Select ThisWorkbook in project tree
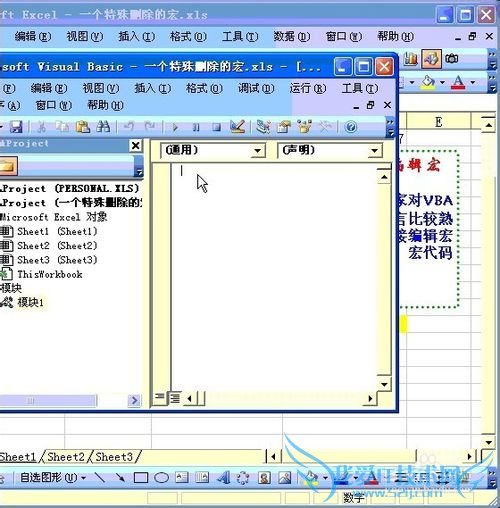This screenshot has height=508, width=500. (x=50, y=274)
